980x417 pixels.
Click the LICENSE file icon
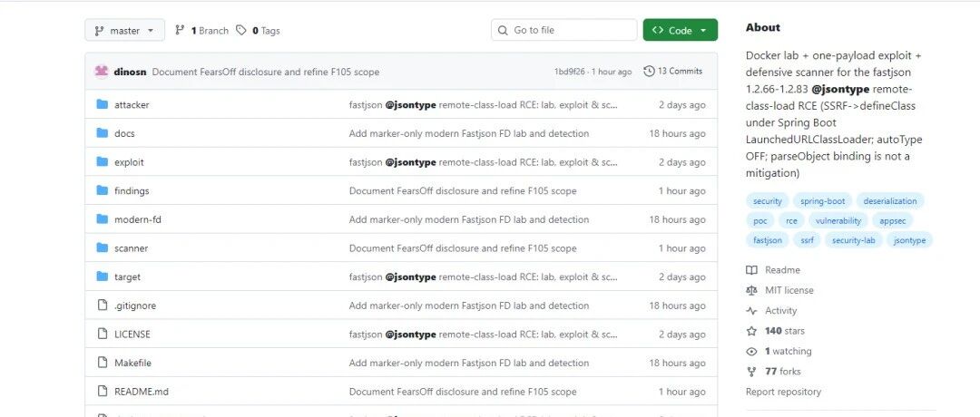tap(103, 334)
